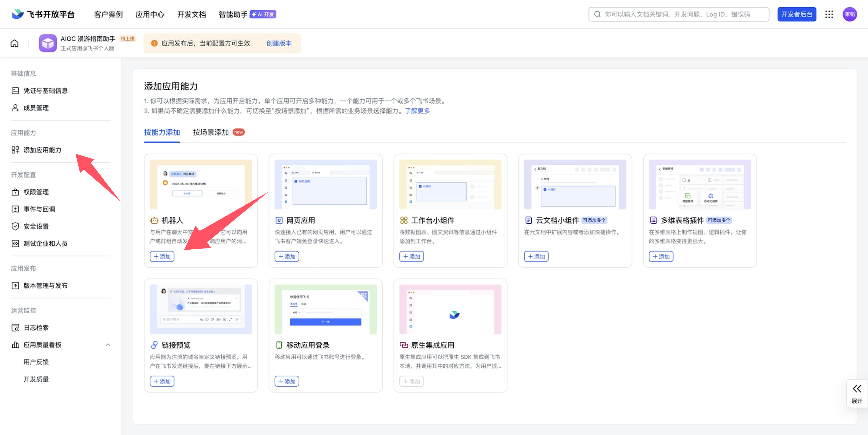Click the user avatar in top right

(x=849, y=14)
